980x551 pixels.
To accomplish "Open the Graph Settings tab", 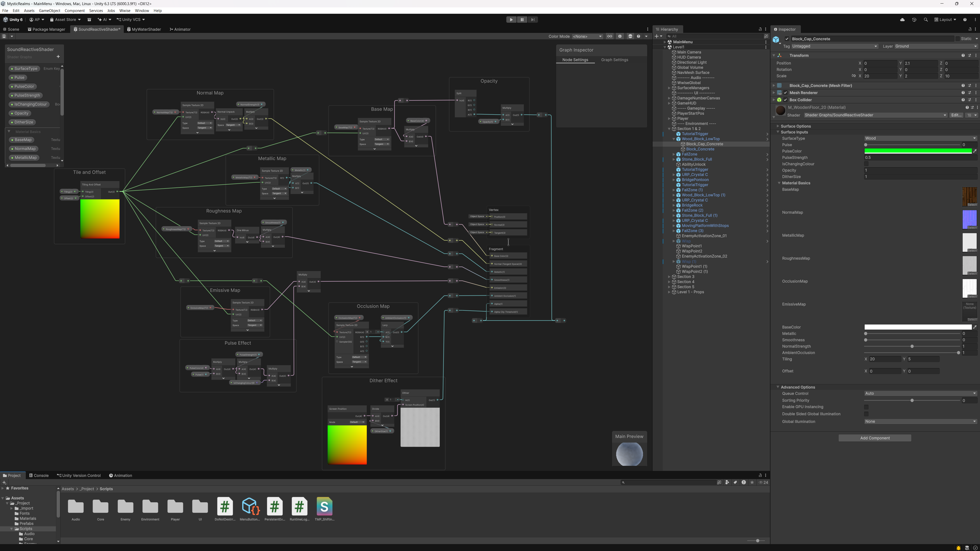I will tap(614, 60).
